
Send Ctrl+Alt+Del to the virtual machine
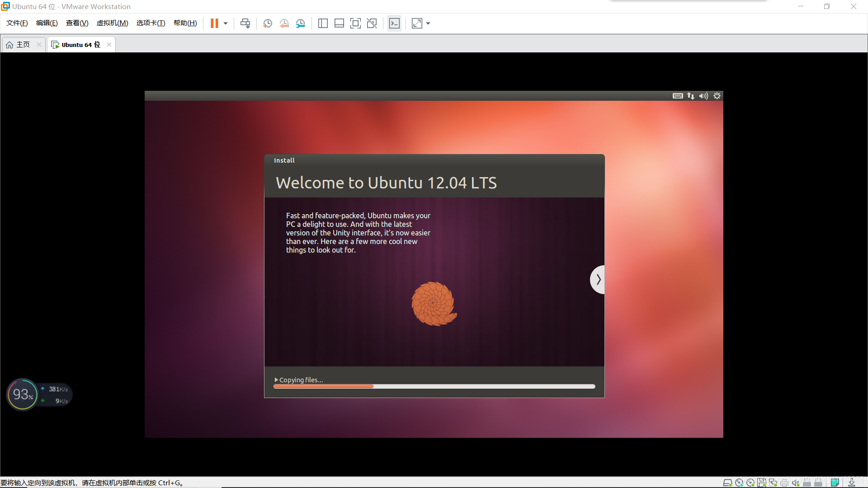pos(245,23)
